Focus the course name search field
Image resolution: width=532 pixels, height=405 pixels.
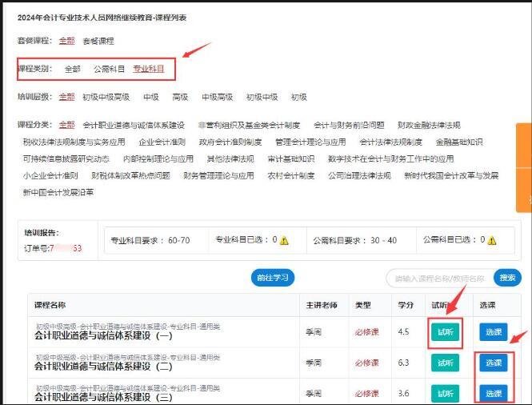(439, 278)
